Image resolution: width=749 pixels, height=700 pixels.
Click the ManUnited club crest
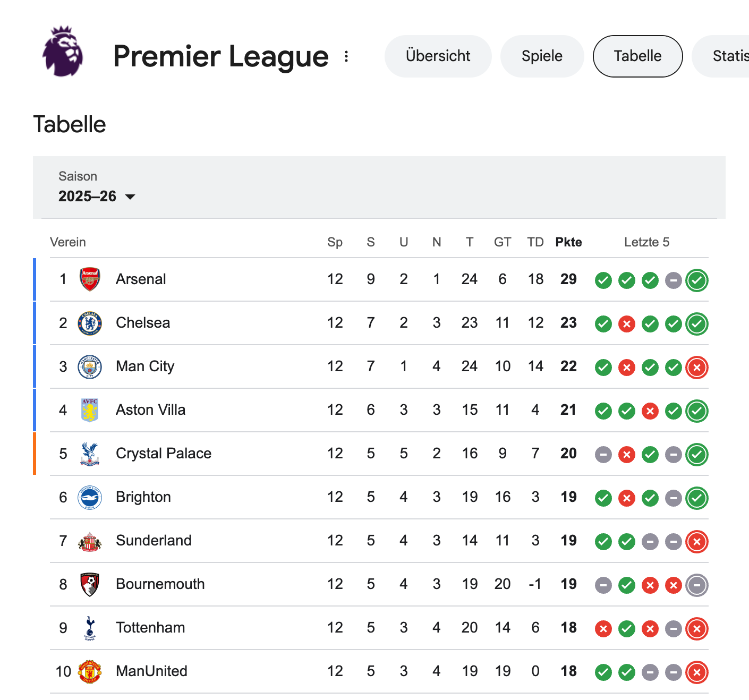point(90,671)
